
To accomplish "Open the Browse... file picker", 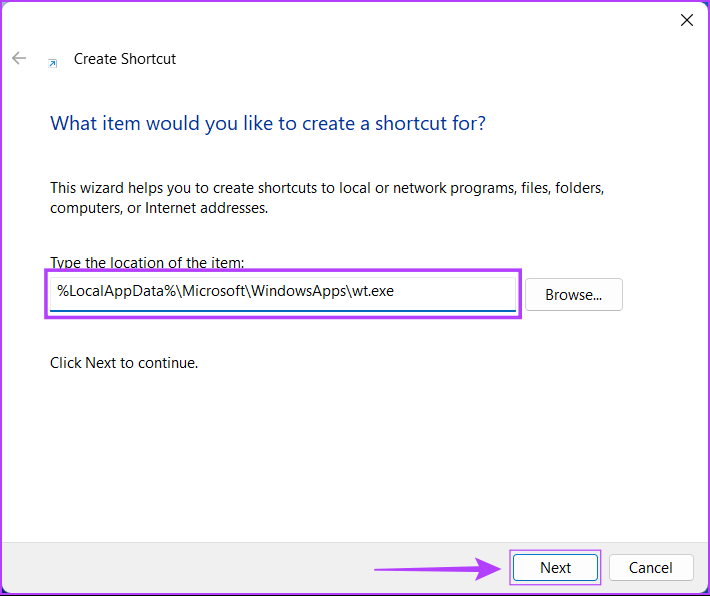I will click(x=574, y=294).
